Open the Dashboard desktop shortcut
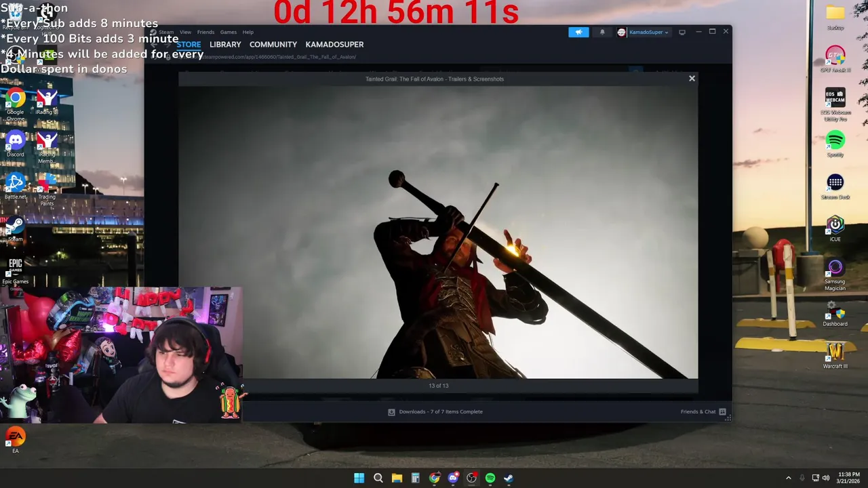The image size is (868, 488). (835, 314)
